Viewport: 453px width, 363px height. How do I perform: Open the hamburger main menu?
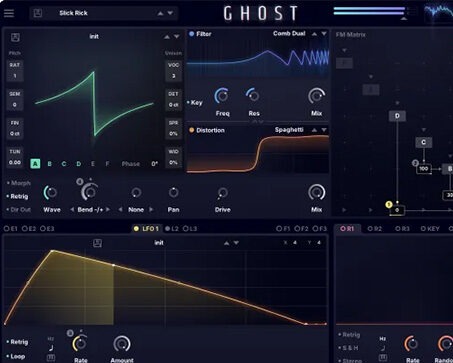9,13
